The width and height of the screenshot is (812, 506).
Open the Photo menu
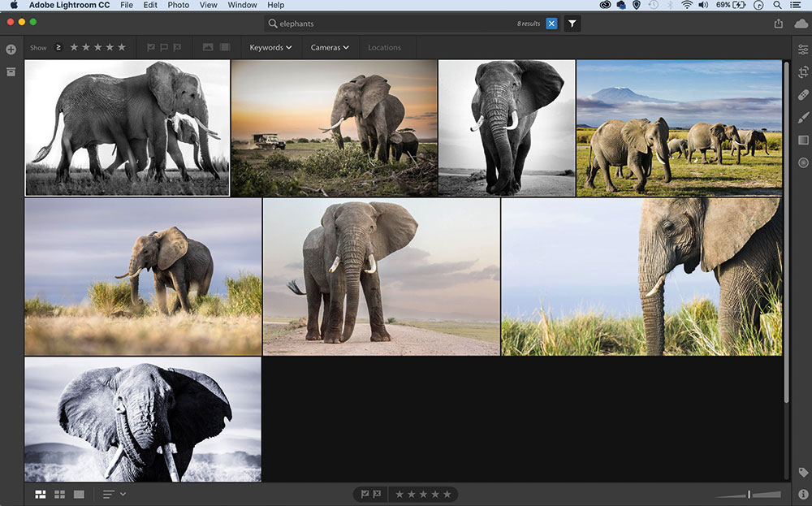click(178, 5)
